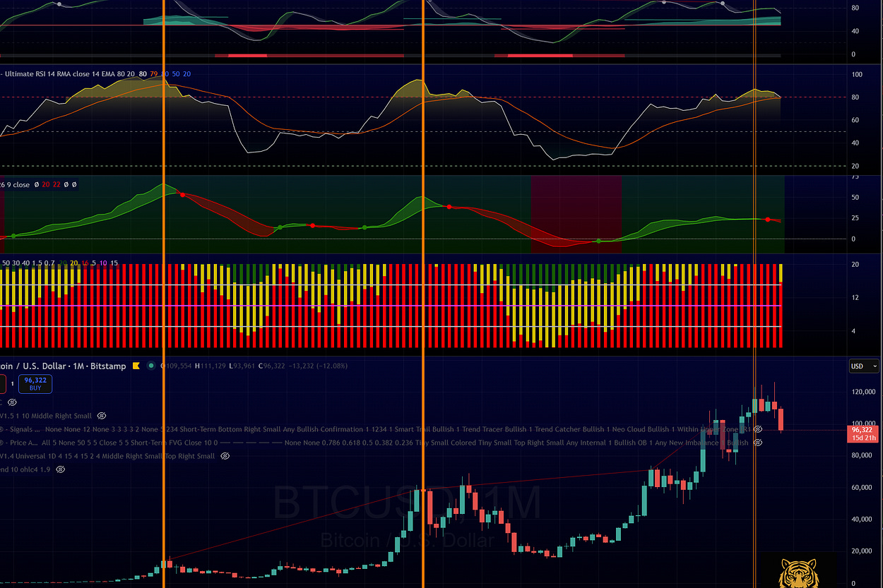Click the V1.5 1 10 Middle Right Small legend
This screenshot has width=883, height=588.
point(46,416)
